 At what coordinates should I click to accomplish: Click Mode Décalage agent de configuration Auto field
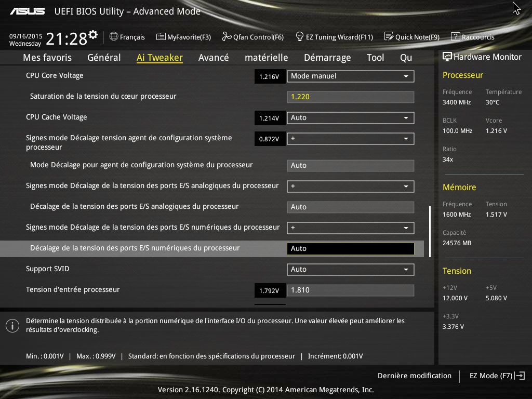tap(351, 166)
